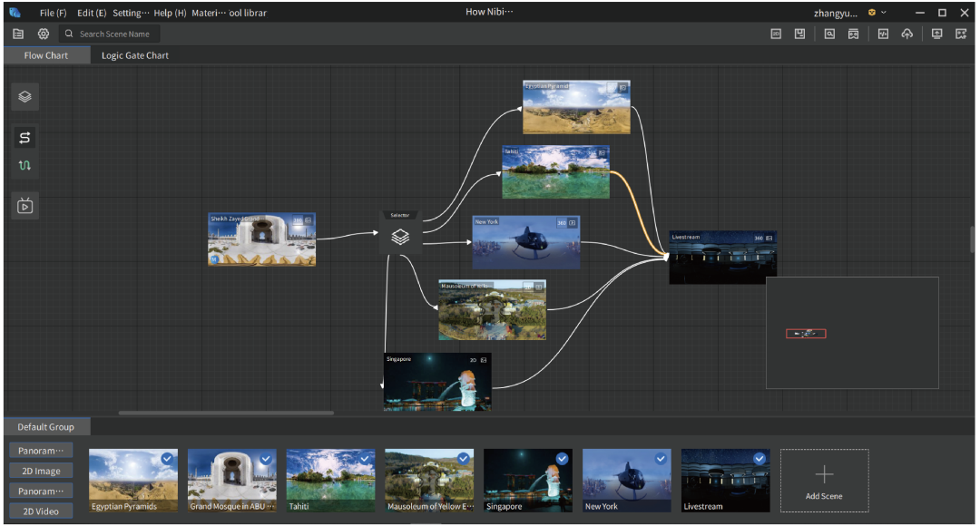Viewport: 980px width, 526px height.
Task: Open the File (F) menu
Action: (x=54, y=13)
